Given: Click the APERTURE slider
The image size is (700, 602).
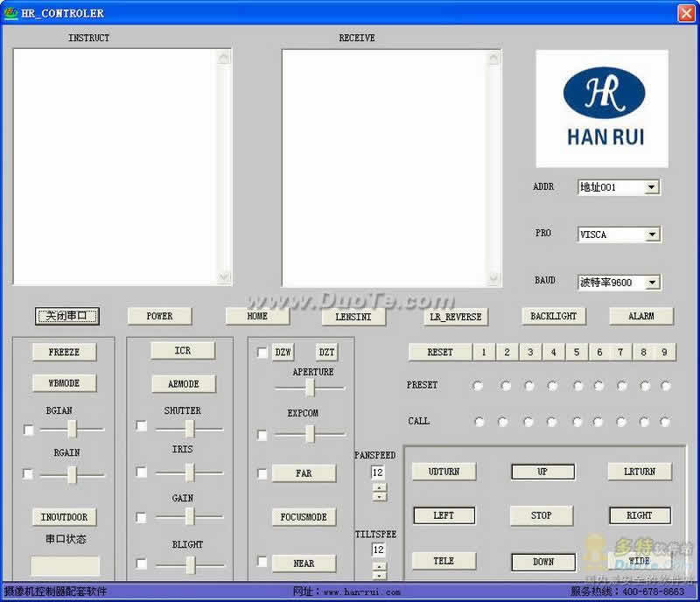Looking at the screenshot, I should click(310, 388).
